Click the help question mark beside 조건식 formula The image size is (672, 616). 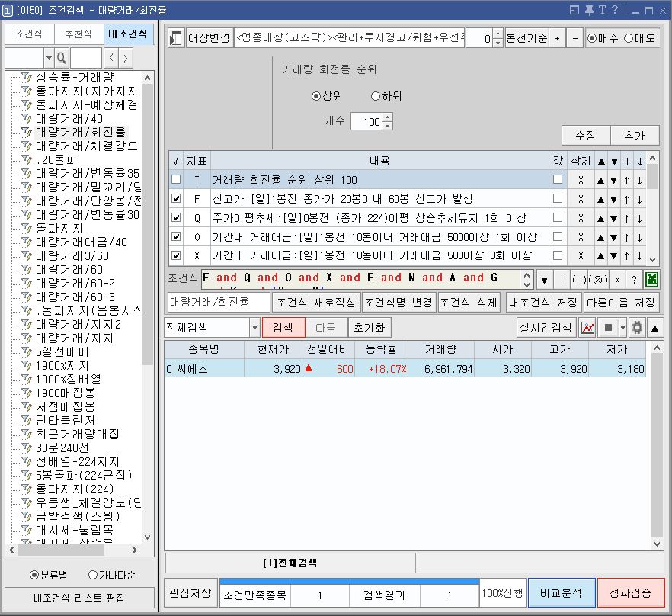(x=634, y=278)
